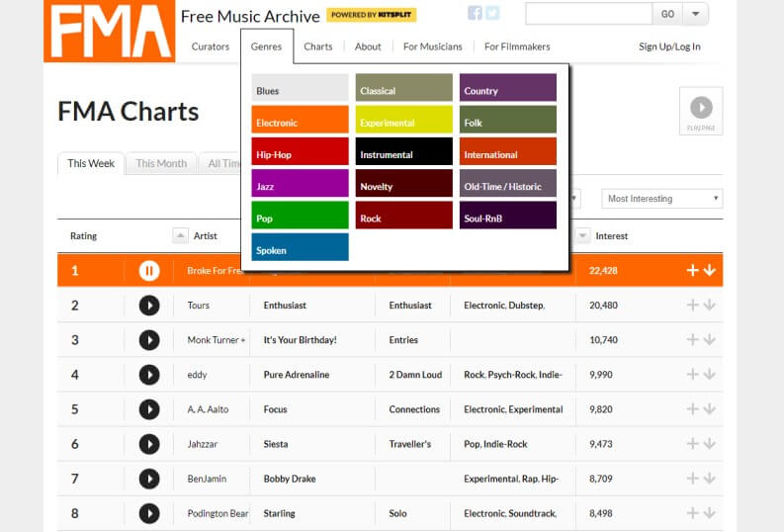Switch to the This Month tab
The image size is (784, 532).
(x=161, y=163)
